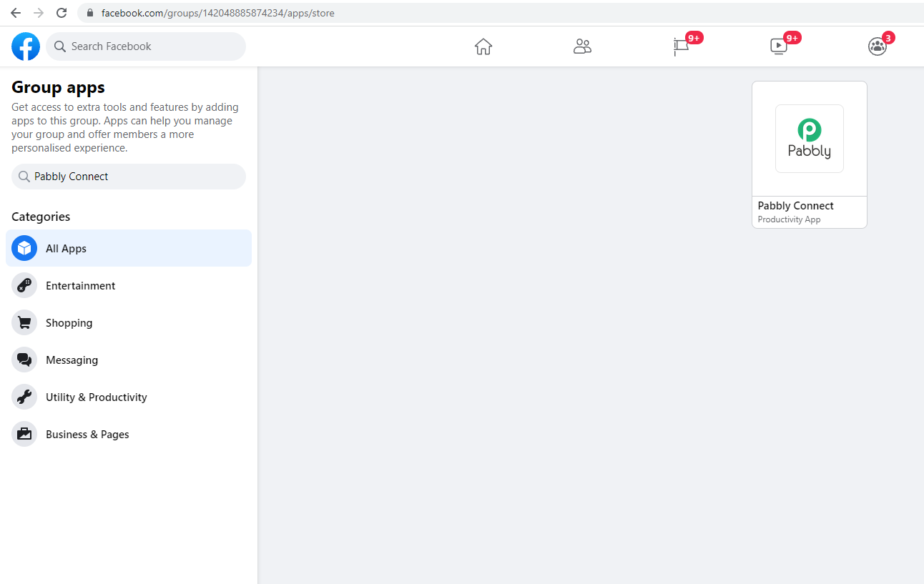This screenshot has width=924, height=584.
Task: Open the Friends icon in top navigation
Action: pos(582,46)
